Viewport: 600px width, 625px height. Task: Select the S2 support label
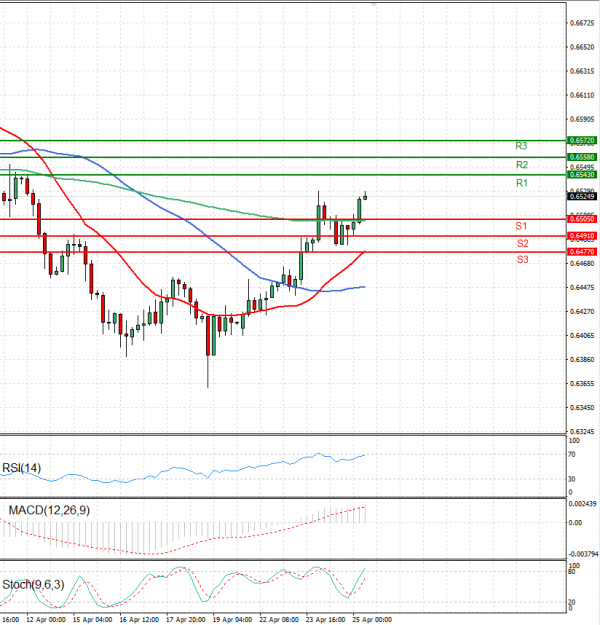pos(523,243)
